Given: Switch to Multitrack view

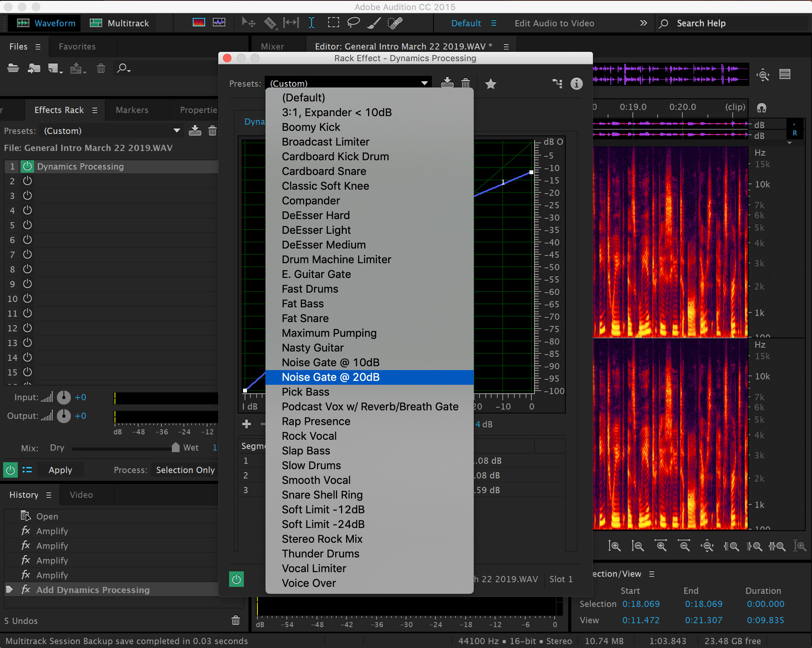Looking at the screenshot, I should 120,23.
